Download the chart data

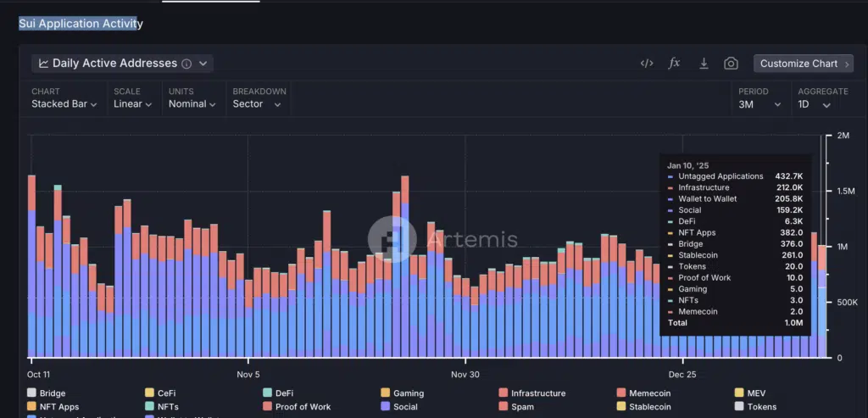pos(703,64)
